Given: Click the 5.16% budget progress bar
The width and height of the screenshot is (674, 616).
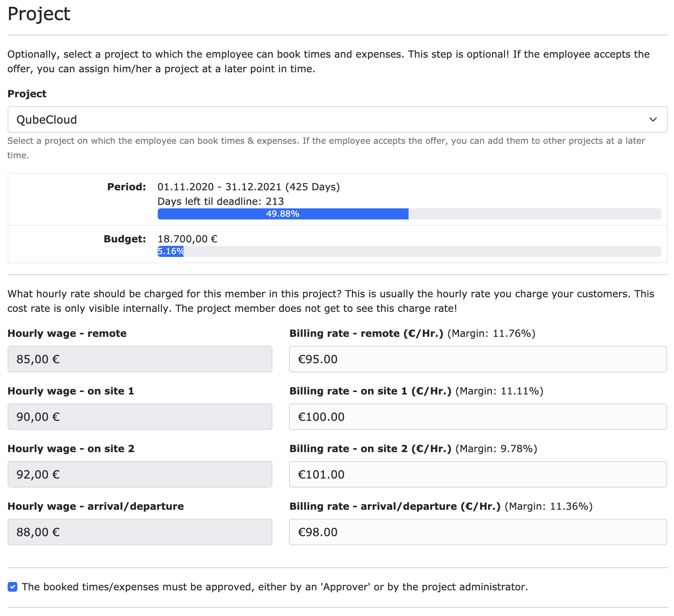Looking at the screenshot, I should pos(170,252).
